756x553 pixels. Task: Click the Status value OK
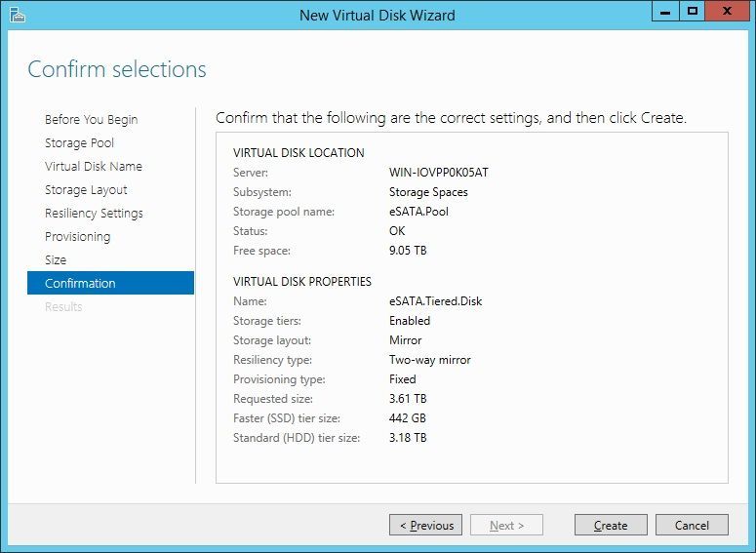[397, 231]
